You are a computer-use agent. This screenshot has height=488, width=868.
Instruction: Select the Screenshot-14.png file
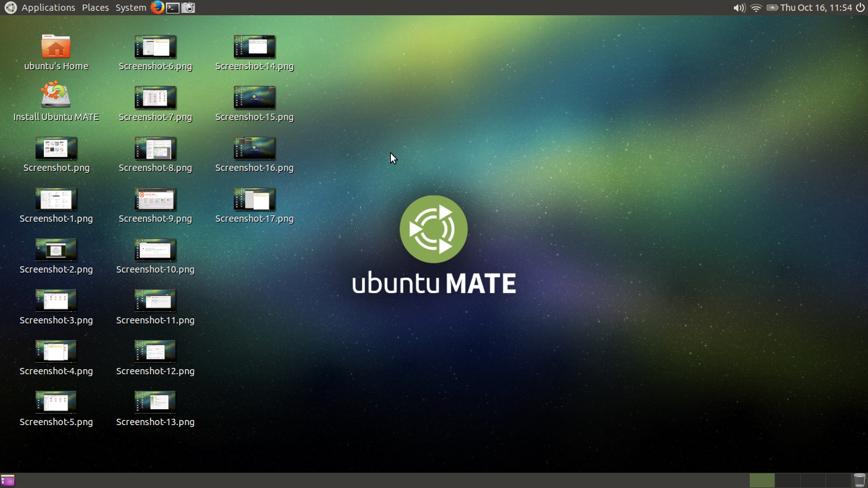(254, 53)
